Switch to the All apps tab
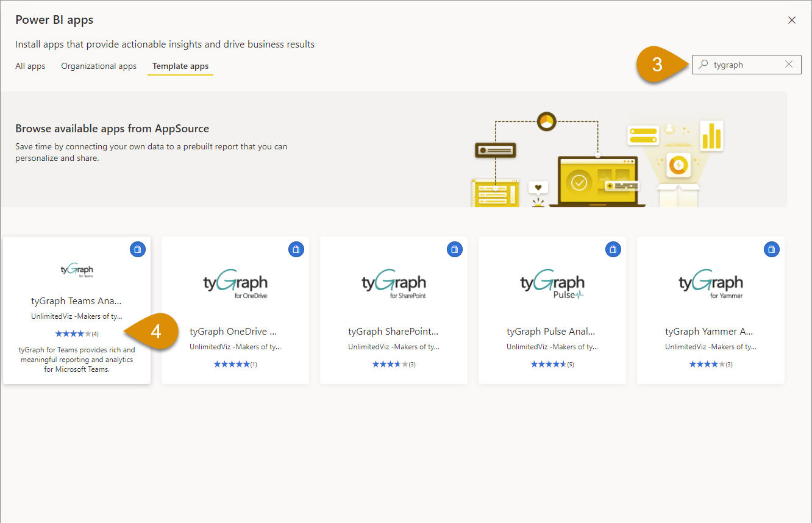 [30, 66]
